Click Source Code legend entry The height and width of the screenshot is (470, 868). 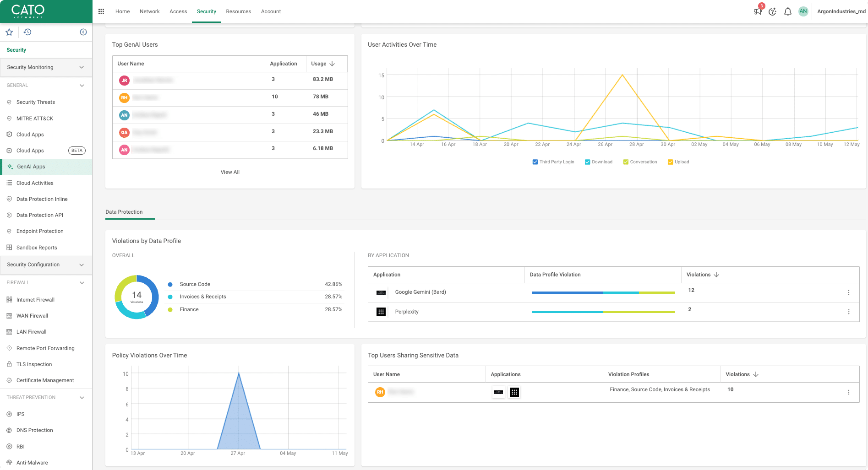click(x=195, y=284)
